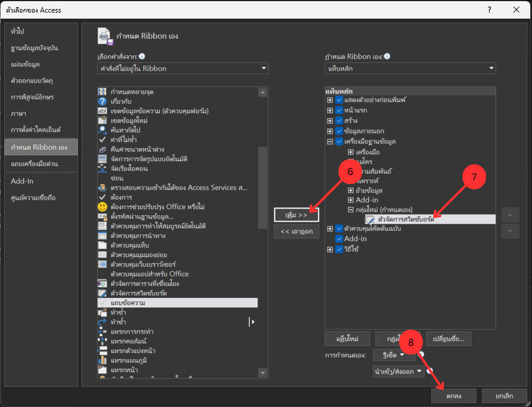Click the ตัวจัดการตารางที่เชื่อมโยง icon
Viewport: 532px width, 407px height.
point(102,284)
